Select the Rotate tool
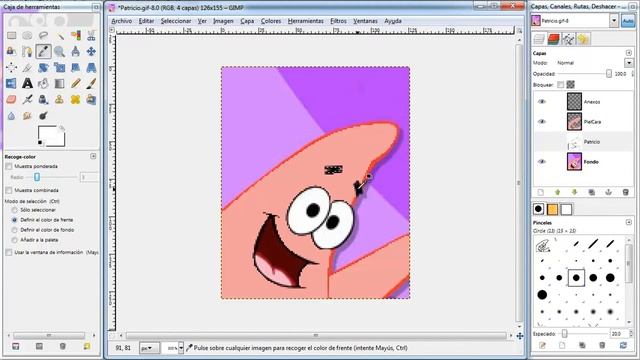 click(43, 67)
